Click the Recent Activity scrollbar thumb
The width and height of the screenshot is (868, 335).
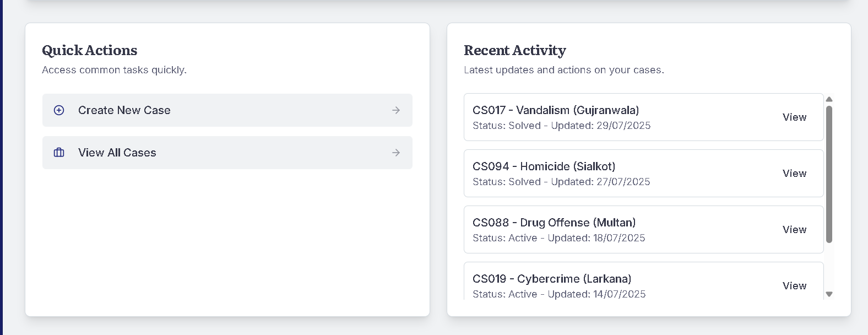[x=829, y=174]
